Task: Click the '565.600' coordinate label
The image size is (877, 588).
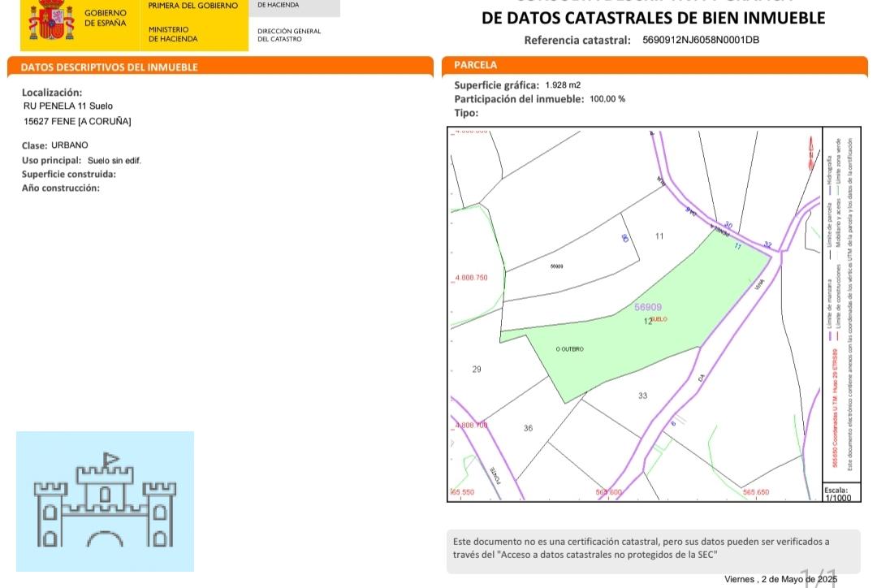Action: click(x=608, y=492)
